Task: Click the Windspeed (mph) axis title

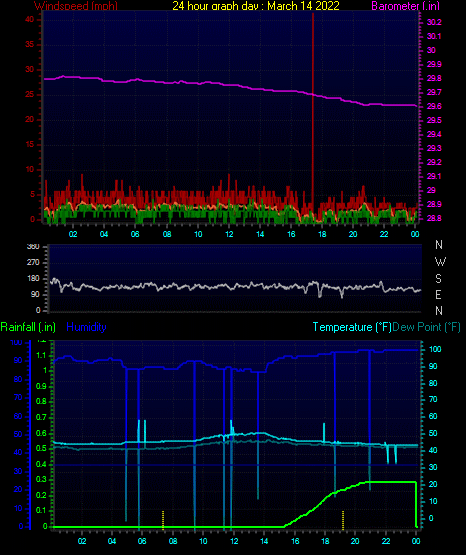Action: coord(76,6)
